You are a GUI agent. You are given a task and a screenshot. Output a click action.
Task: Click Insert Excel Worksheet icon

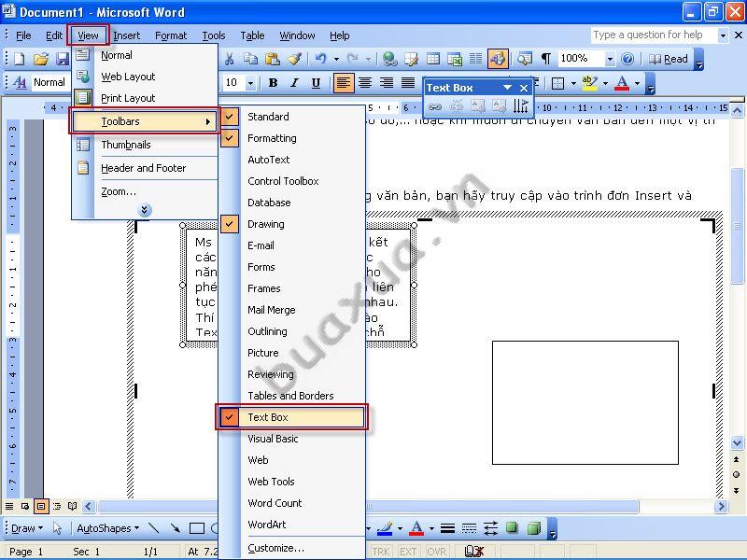455,59
